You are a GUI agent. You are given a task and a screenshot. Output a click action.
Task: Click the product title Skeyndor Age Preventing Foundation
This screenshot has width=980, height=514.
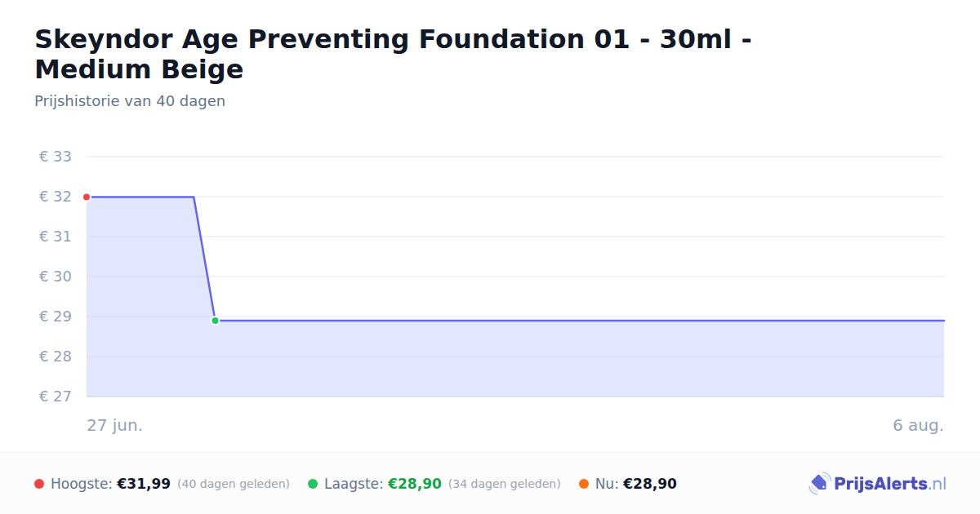(x=393, y=55)
